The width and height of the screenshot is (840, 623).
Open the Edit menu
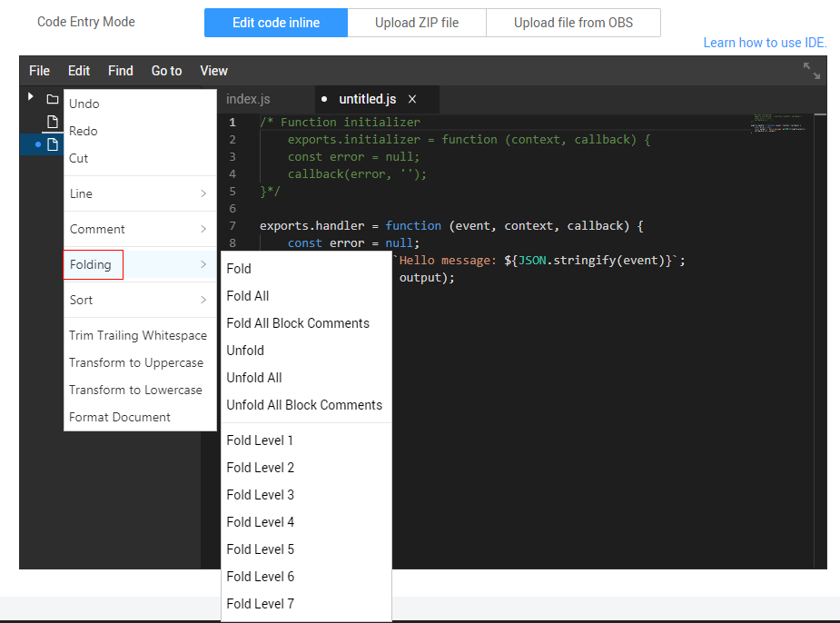79,71
